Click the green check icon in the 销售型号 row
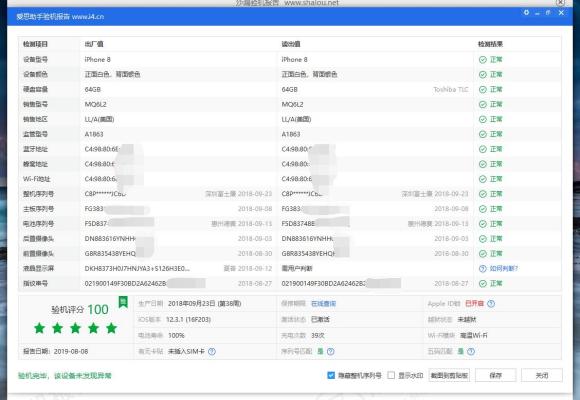Viewport: 580px width, 400px height. coord(483,105)
